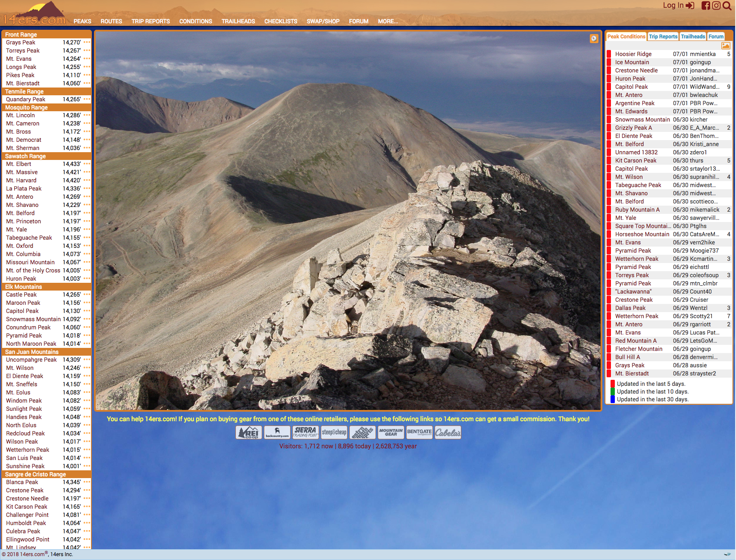Click the red status marker for Bull Hill A
This screenshot has width=736, height=560.
click(609, 357)
